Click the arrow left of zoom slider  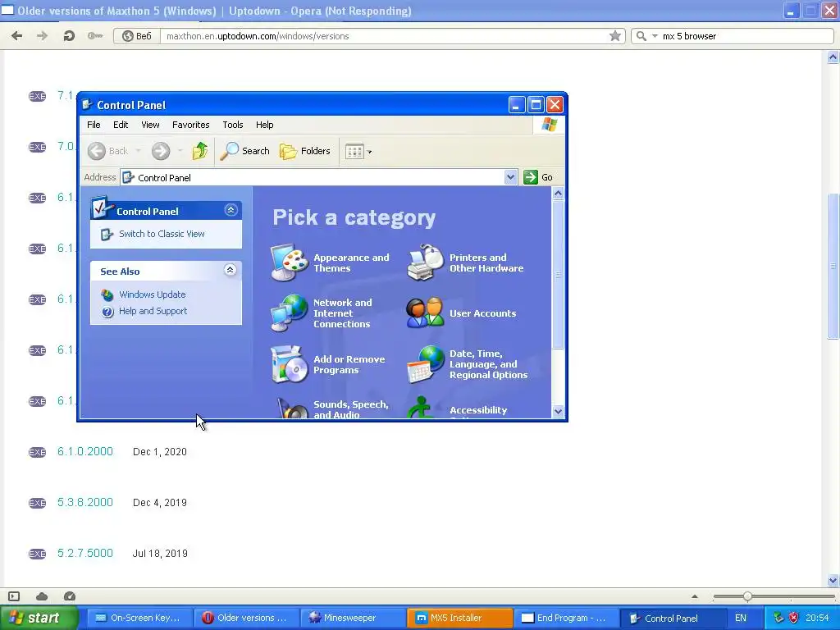coord(695,596)
